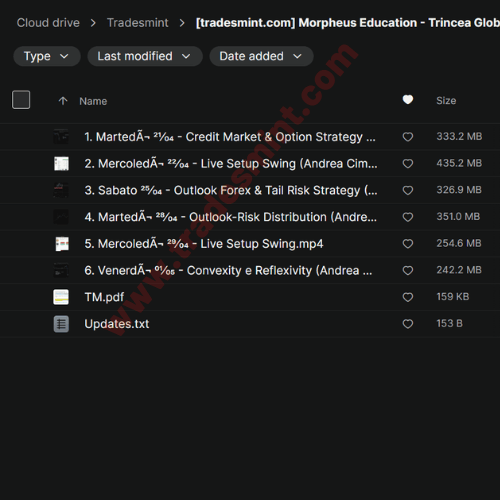Open thumbnail of Credit Market & Option Strategy video
Viewport: 500px width, 500px height.
tap(61, 137)
